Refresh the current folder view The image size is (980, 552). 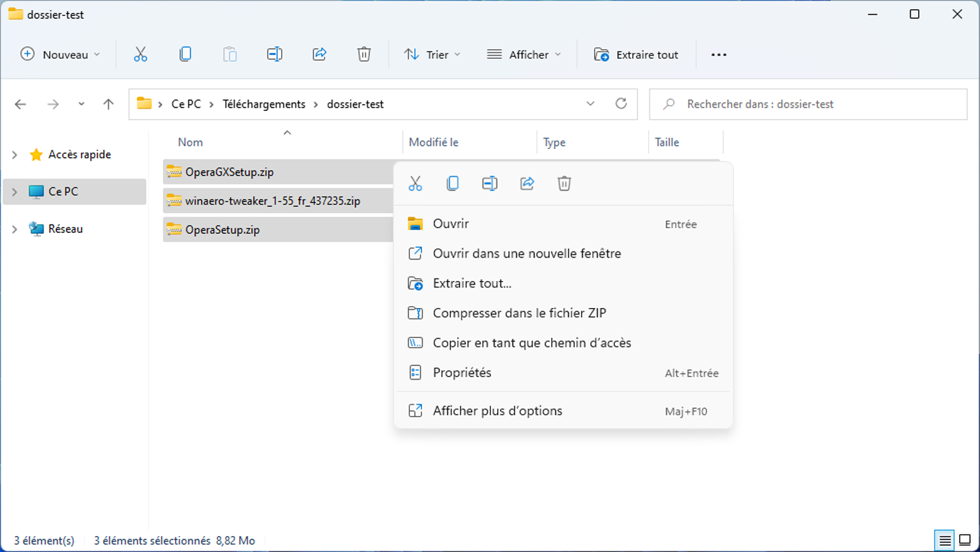tap(621, 104)
